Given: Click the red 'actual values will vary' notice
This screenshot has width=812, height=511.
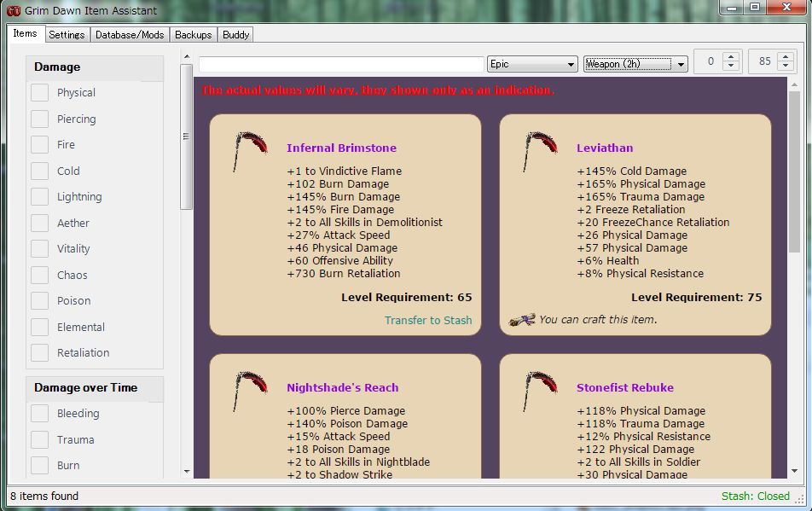Looking at the screenshot, I should pyautogui.click(x=378, y=90).
